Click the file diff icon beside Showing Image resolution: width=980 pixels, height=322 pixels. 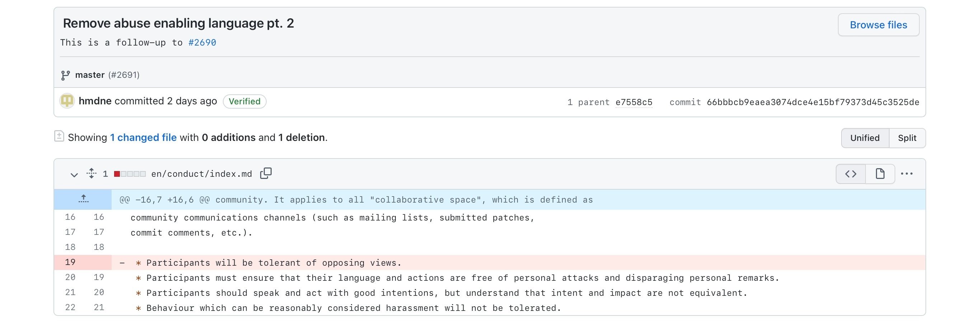click(59, 136)
